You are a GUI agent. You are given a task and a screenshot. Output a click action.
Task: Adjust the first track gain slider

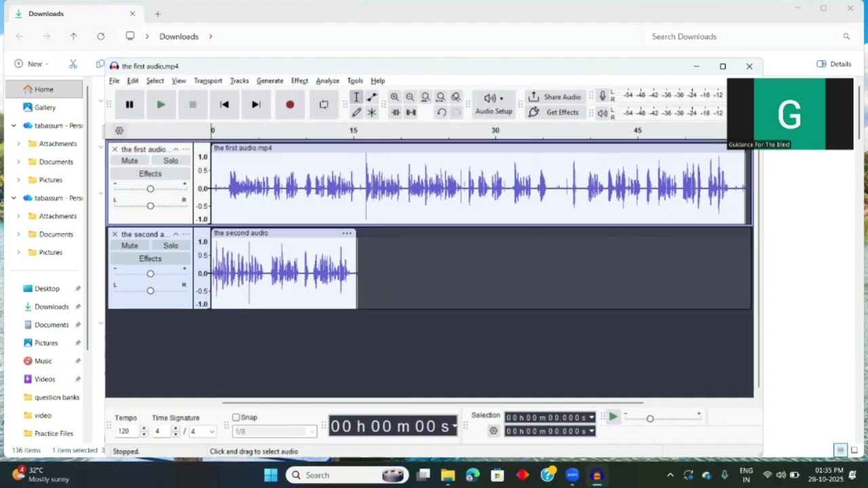pyautogui.click(x=150, y=189)
